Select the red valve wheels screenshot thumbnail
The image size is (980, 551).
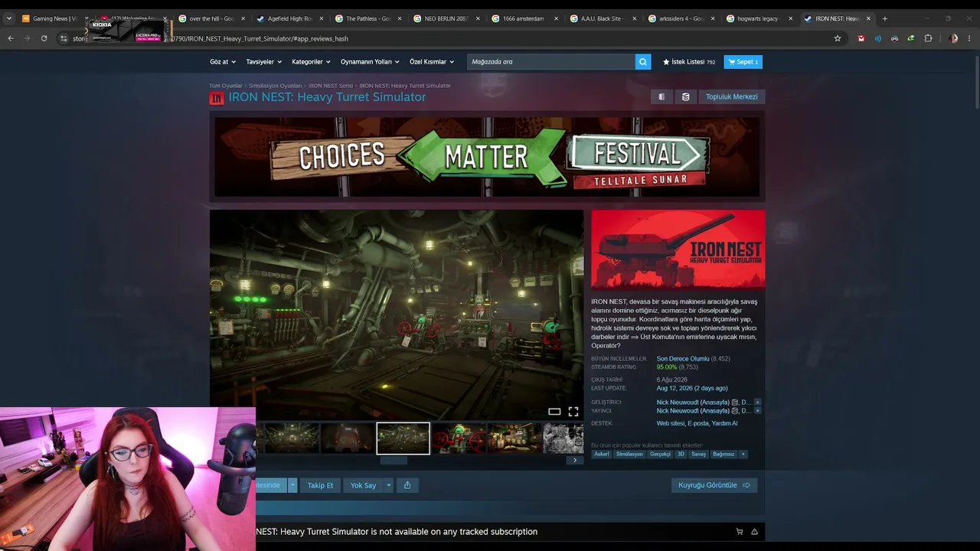click(459, 439)
